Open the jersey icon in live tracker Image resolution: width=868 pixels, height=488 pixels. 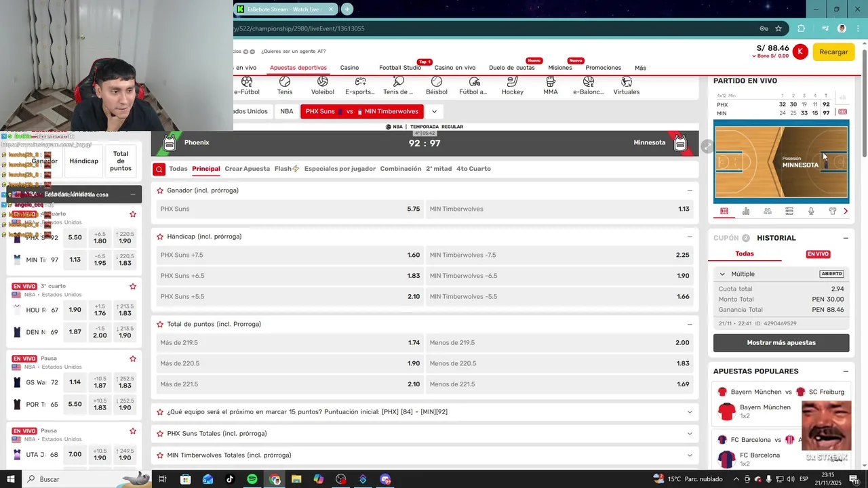tap(833, 211)
